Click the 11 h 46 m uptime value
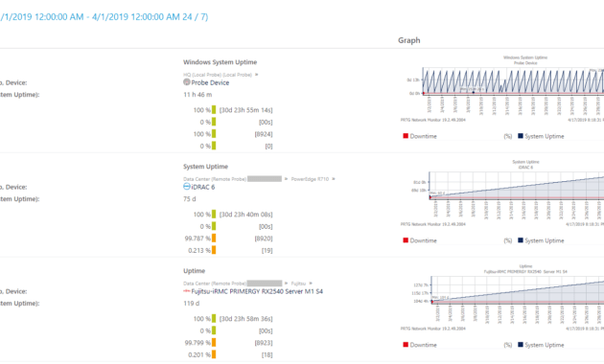The height and width of the screenshot is (364, 604). pos(197,95)
